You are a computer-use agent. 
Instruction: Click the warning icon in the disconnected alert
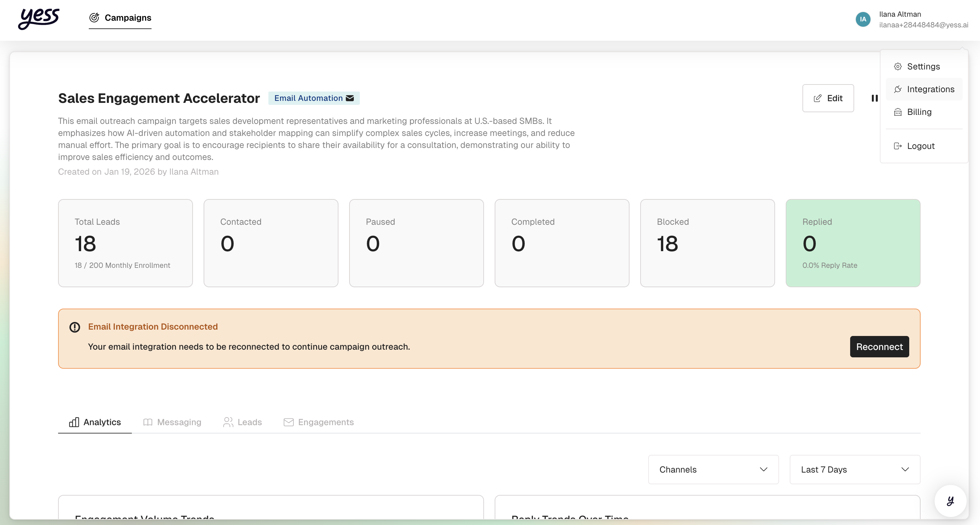[x=74, y=327]
